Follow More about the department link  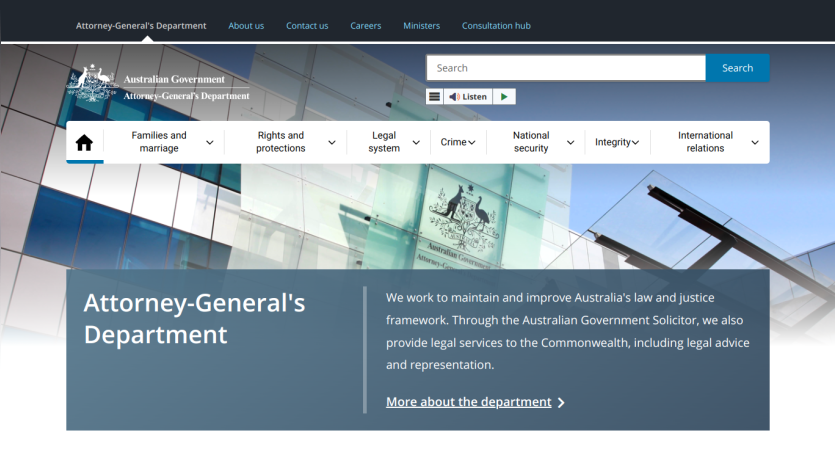click(469, 402)
